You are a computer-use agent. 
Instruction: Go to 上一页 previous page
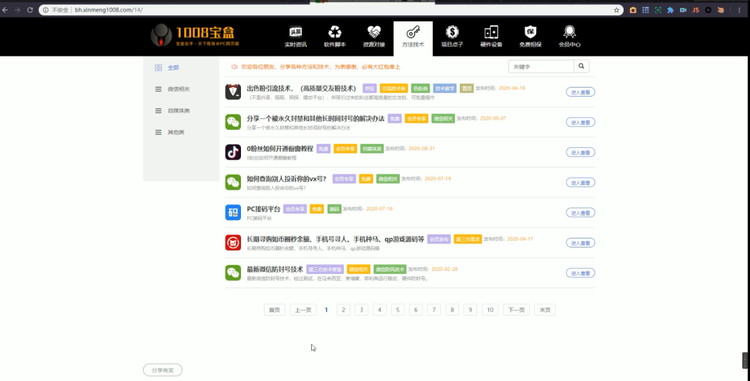tap(303, 310)
